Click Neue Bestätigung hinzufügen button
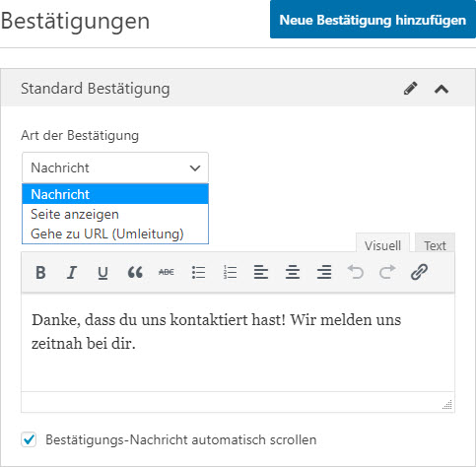This screenshot has width=476, height=467. [373, 20]
